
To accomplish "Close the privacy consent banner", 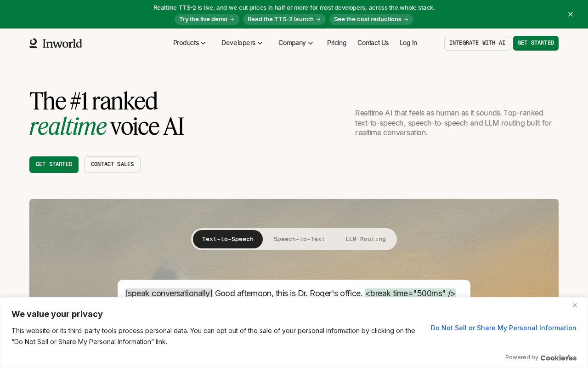I will point(575,305).
